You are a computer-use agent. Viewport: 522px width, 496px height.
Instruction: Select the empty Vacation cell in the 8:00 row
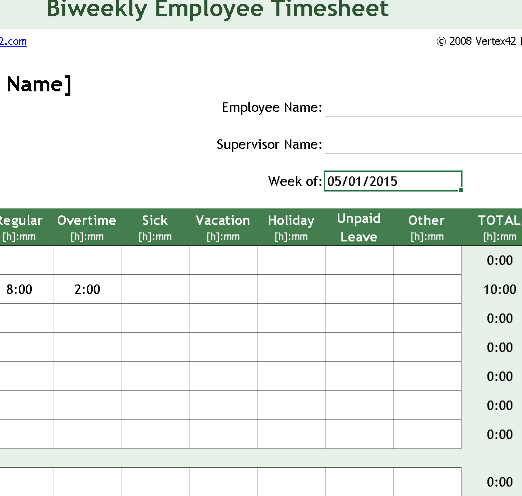click(x=223, y=289)
